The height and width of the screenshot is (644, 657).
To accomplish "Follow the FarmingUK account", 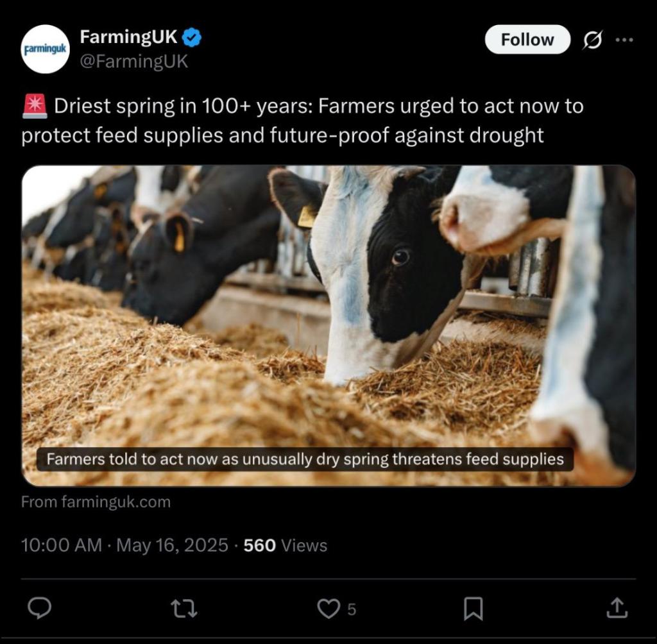I will tap(527, 40).
